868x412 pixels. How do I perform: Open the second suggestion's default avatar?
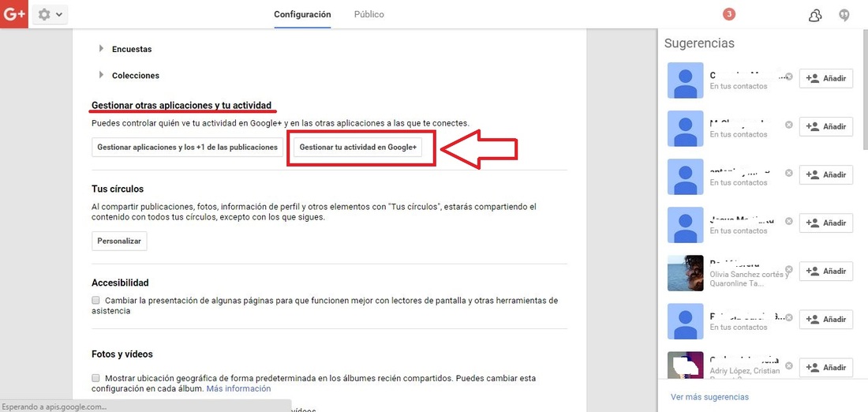coord(685,128)
